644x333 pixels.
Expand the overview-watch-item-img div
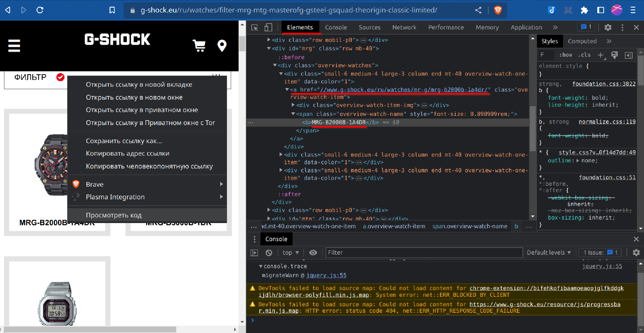(293, 105)
